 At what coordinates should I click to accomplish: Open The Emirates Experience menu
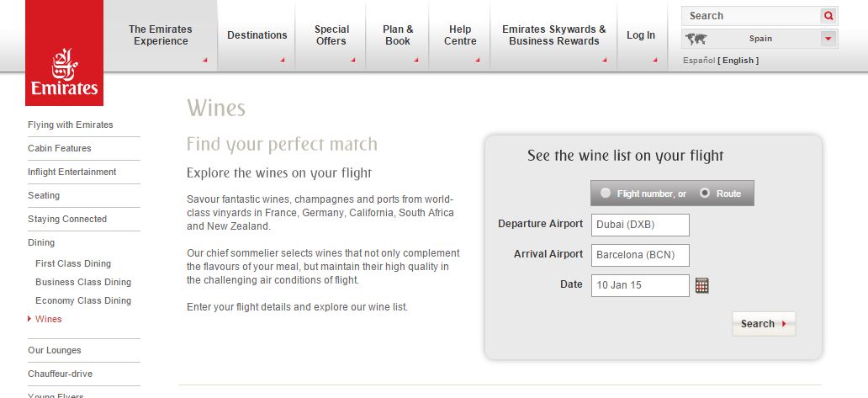[x=161, y=34]
